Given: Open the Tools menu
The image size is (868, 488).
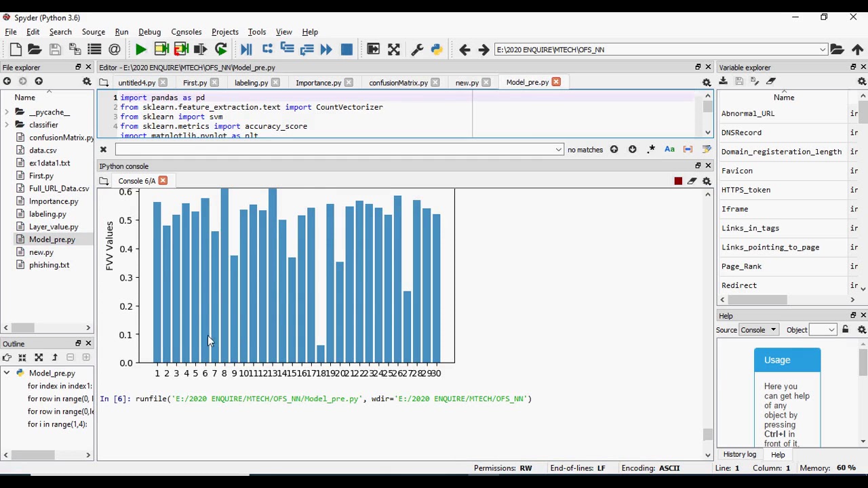Looking at the screenshot, I should point(256,32).
